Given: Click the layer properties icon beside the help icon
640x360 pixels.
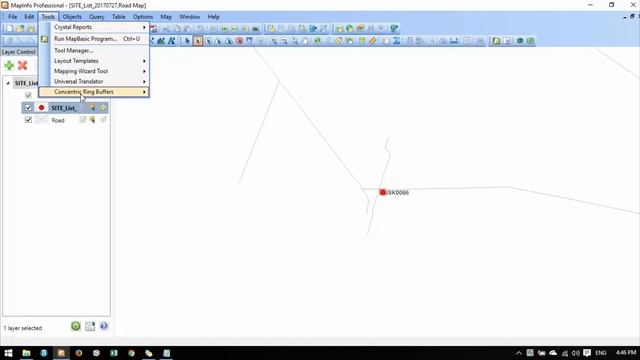Looking at the screenshot, I should pyautogui.click(x=90, y=326).
